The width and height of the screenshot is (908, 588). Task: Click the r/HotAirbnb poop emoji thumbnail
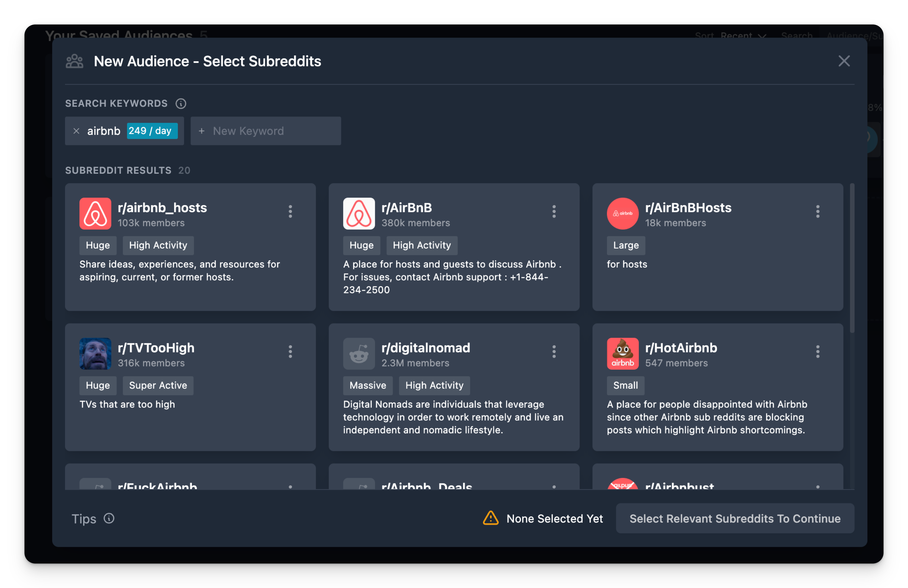tap(623, 353)
